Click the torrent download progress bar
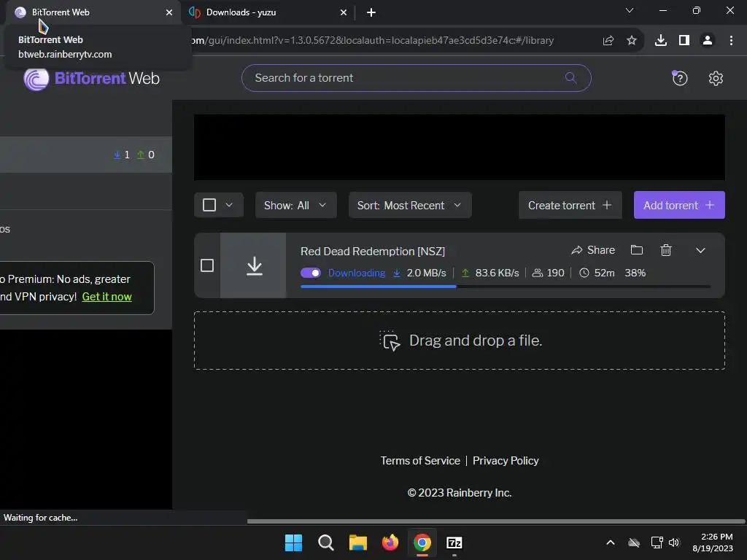This screenshot has width=747, height=560. (506, 287)
